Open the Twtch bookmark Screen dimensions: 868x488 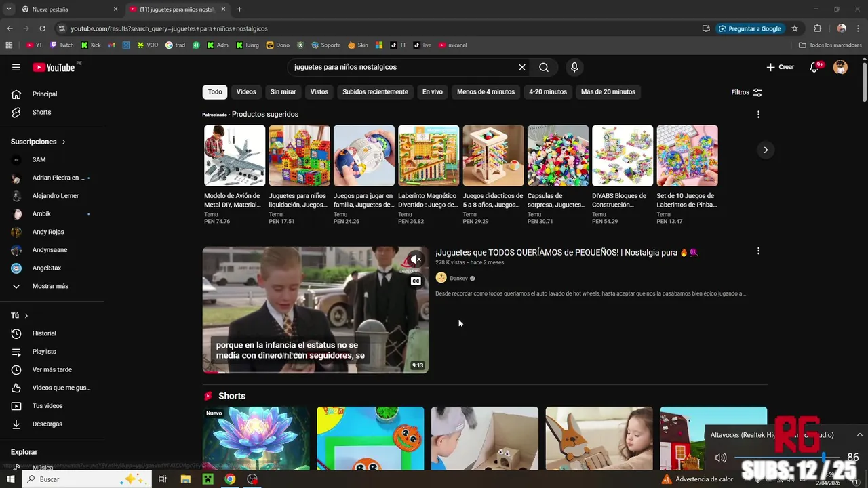pos(62,45)
